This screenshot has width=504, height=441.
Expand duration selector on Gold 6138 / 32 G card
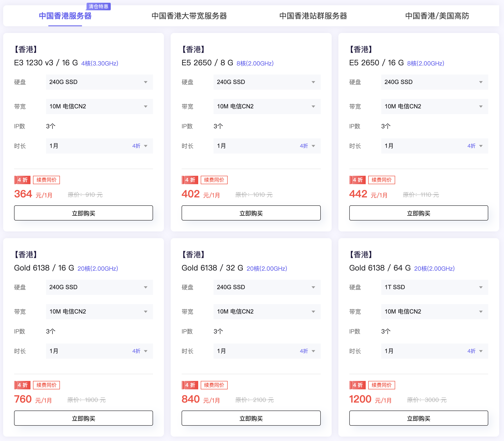click(267, 351)
